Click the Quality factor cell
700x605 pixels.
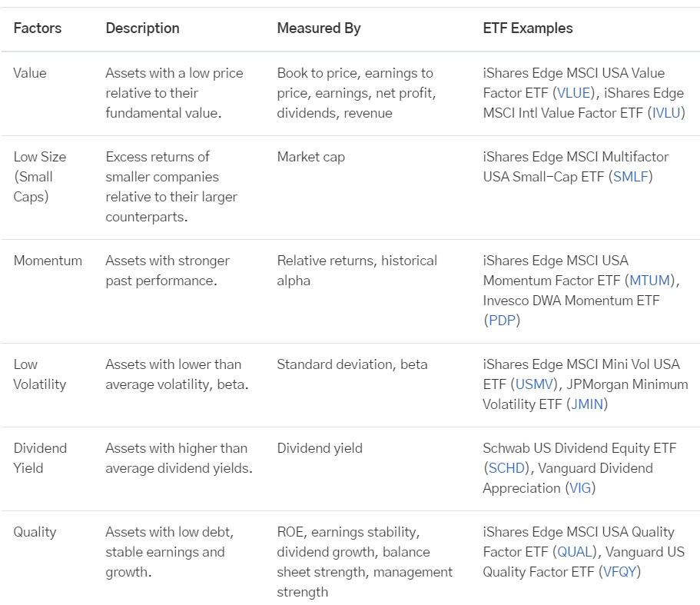[35, 532]
